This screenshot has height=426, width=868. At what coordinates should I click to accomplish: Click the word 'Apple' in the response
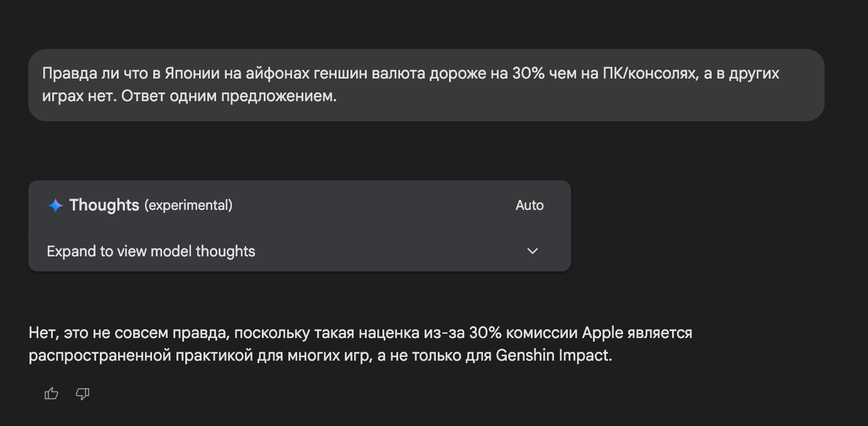(x=602, y=332)
